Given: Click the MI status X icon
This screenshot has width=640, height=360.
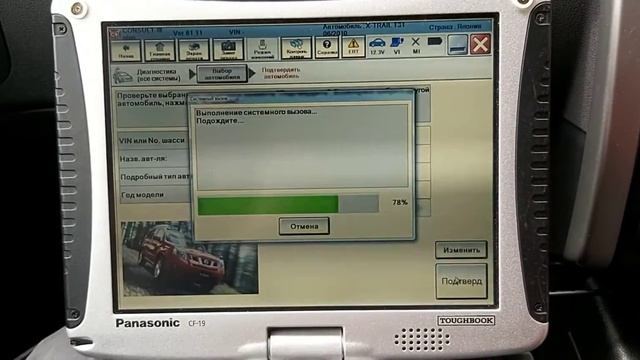Looking at the screenshot, I should coord(416,45).
